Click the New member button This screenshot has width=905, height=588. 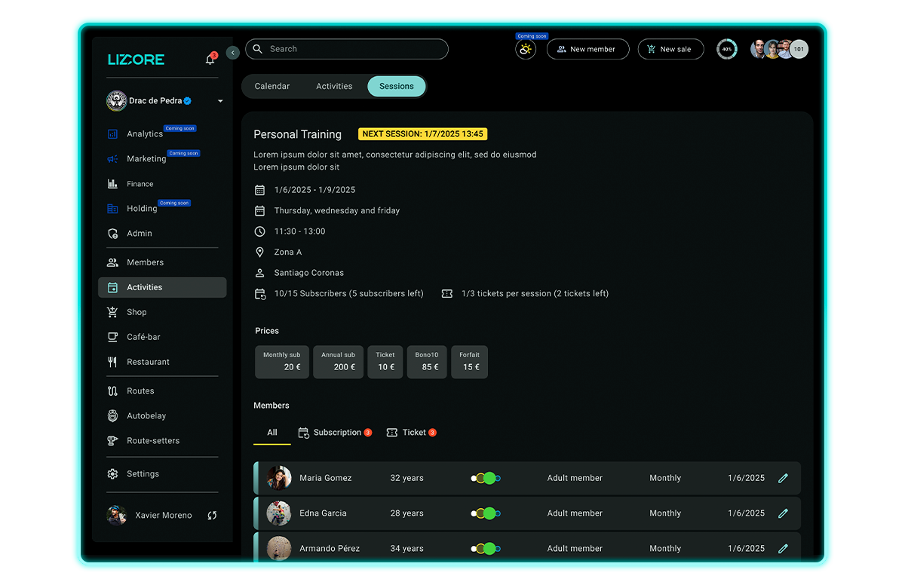pyautogui.click(x=587, y=50)
